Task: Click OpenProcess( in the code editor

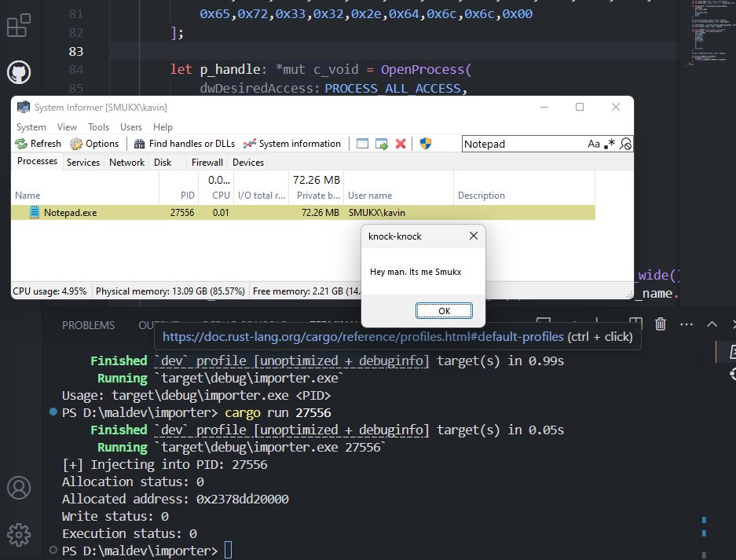Action: 426,69
